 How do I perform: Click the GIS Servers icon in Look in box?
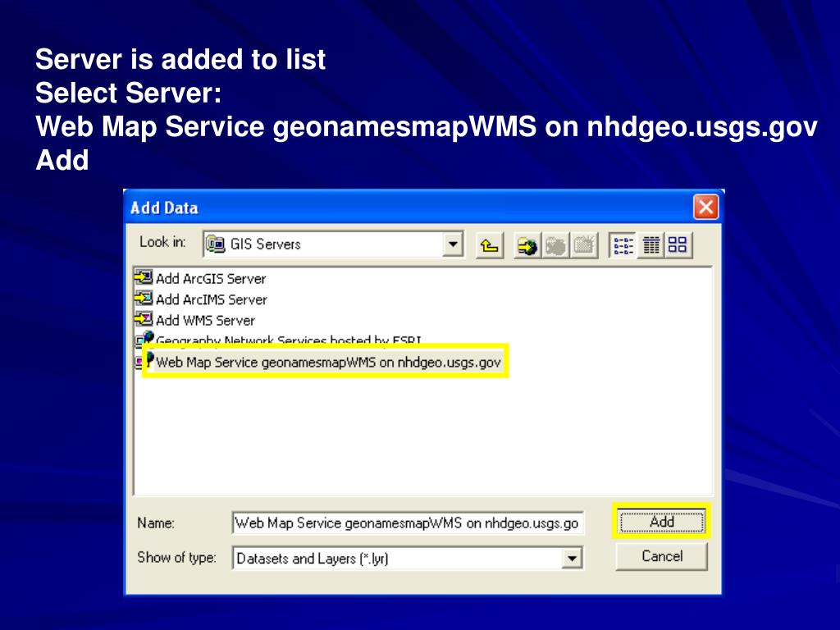[216, 244]
